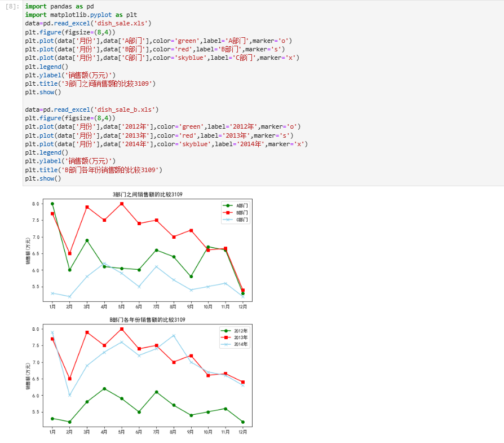This screenshot has height=443, width=504.
Task: Click the second plt.legend() line
Action: [47, 152]
